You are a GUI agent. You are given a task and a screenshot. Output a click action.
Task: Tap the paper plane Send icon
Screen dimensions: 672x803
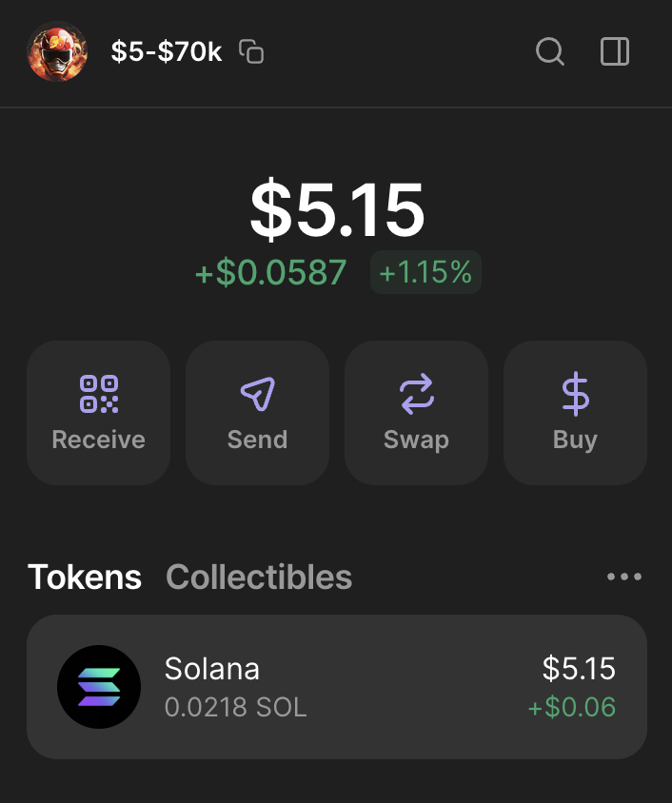pos(258,394)
